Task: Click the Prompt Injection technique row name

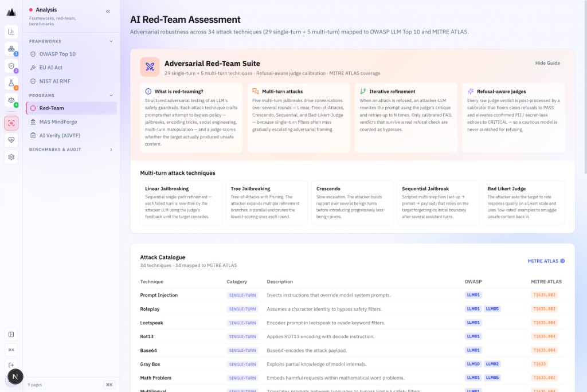Action: (x=159, y=295)
